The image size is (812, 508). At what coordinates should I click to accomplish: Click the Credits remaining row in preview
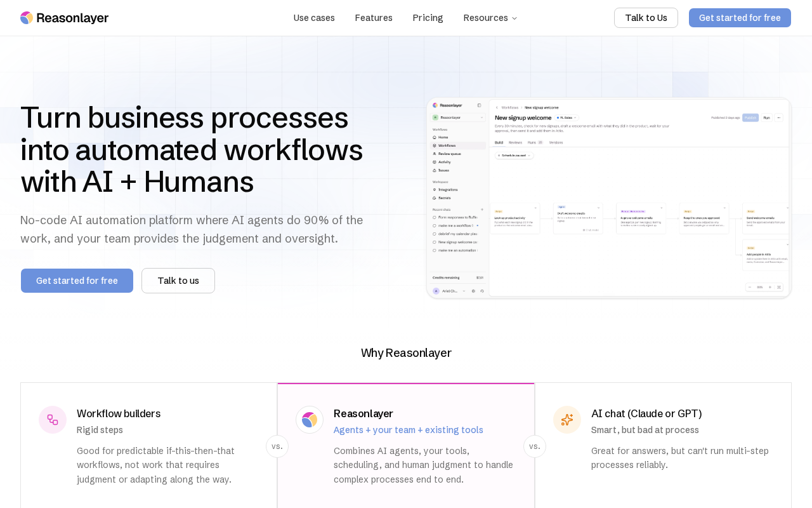tap(458, 277)
